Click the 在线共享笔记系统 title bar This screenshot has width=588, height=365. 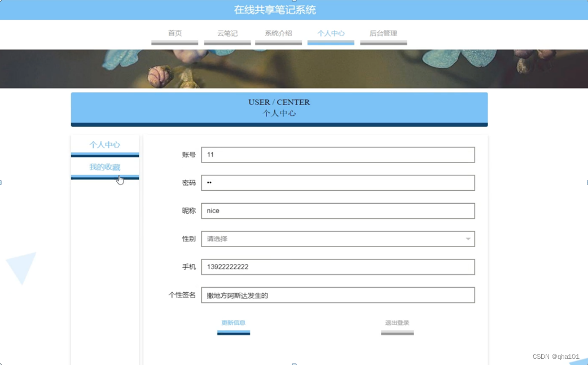pyautogui.click(x=293, y=10)
